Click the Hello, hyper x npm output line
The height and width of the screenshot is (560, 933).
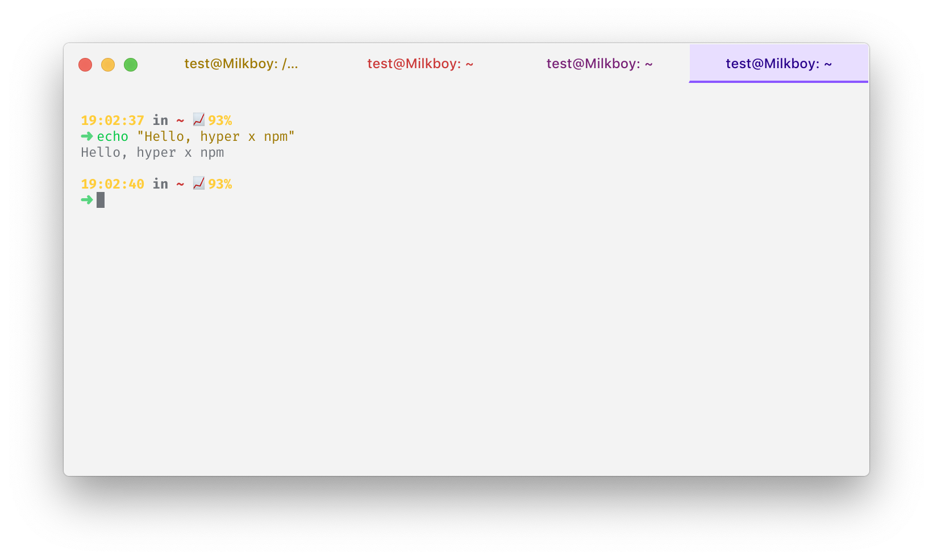tap(152, 152)
